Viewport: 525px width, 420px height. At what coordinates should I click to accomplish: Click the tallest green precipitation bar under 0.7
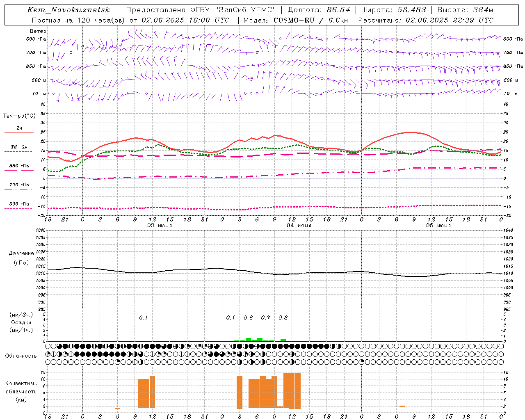260,340
